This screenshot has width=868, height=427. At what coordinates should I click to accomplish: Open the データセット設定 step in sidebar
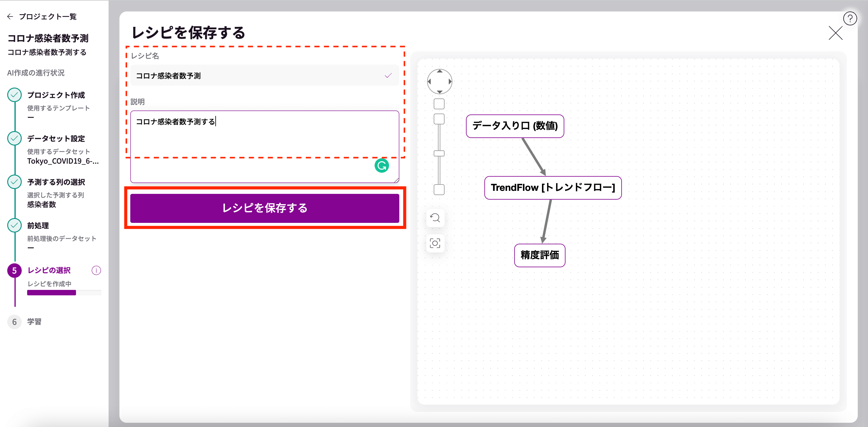point(56,139)
